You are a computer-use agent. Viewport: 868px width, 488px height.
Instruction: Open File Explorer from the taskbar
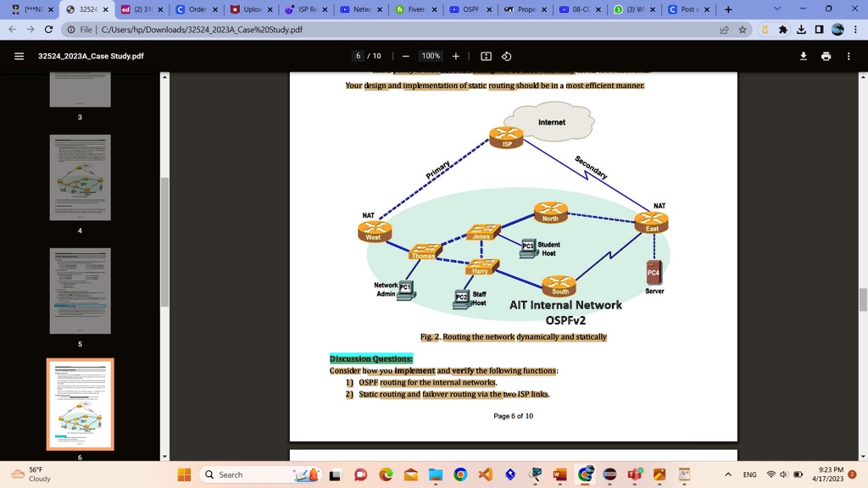click(x=434, y=474)
